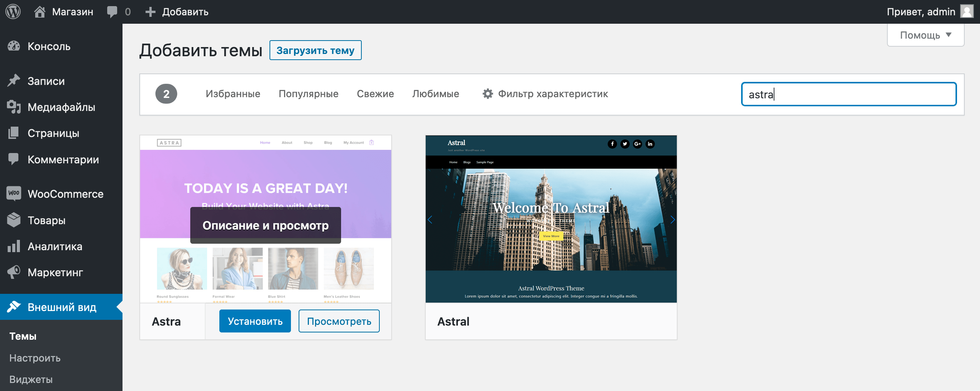Screen dimensions: 980x391
Task: Open the comments bubble in the admin bar
Action: [112, 12]
